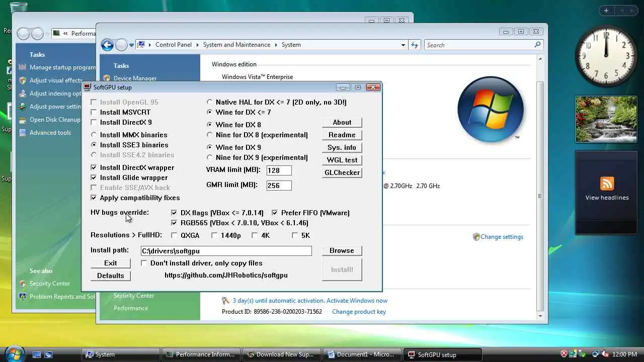Click the Defaults button
644x362 pixels.
111,276
